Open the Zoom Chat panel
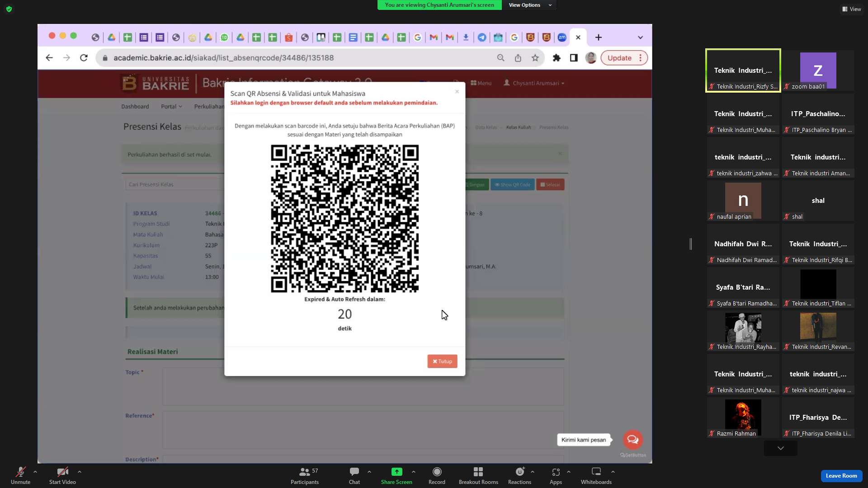Screen dimensions: 868x488 (354, 475)
